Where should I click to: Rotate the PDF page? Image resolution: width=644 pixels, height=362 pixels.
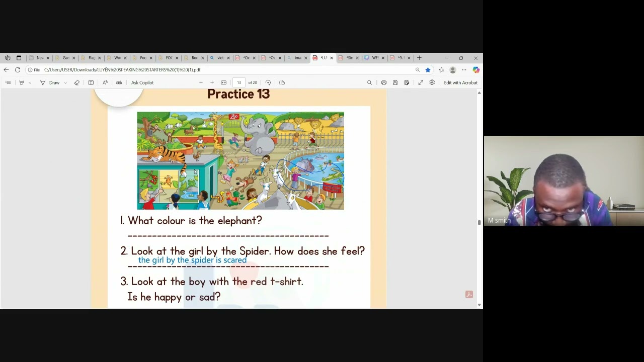point(268,82)
